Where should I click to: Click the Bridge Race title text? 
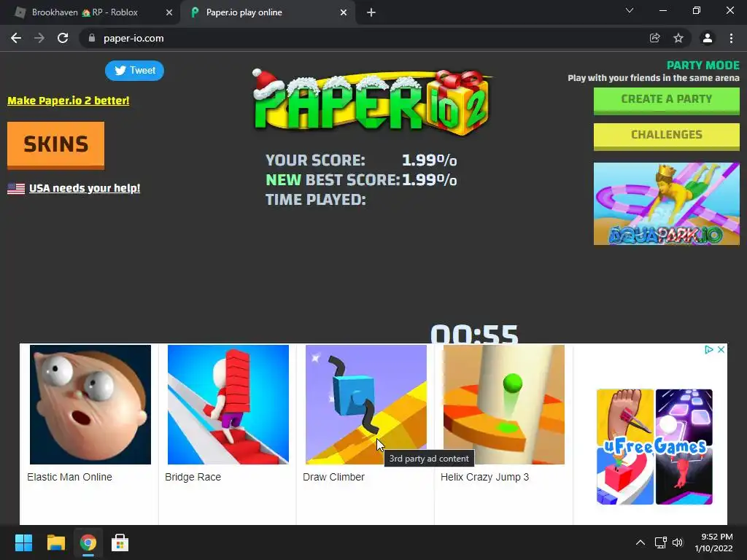pyautogui.click(x=193, y=477)
